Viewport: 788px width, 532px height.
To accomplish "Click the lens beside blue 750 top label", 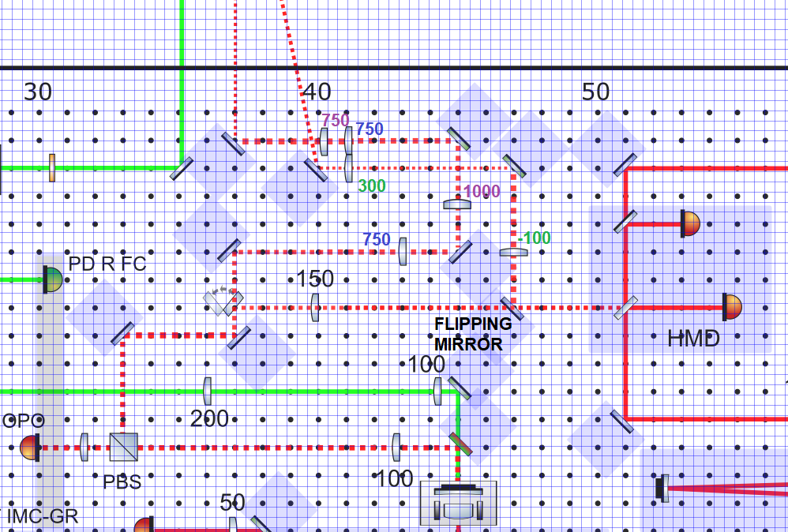I will coord(348,140).
